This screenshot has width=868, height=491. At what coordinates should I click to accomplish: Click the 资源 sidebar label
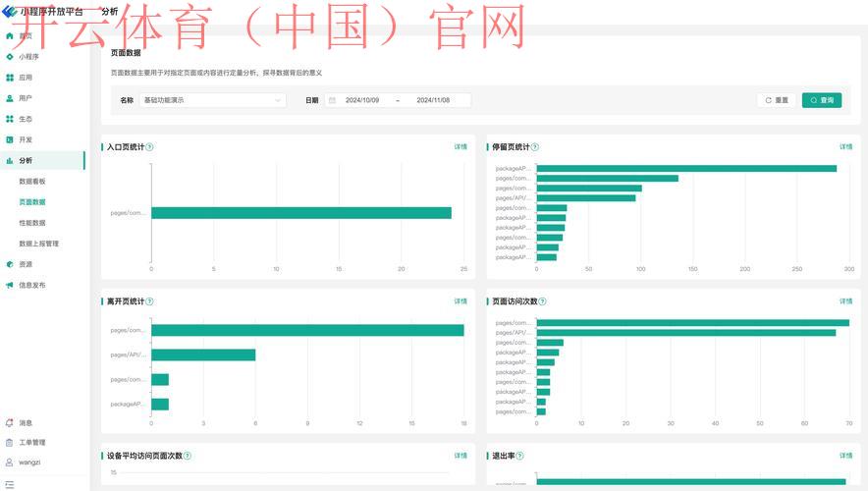click(26, 264)
